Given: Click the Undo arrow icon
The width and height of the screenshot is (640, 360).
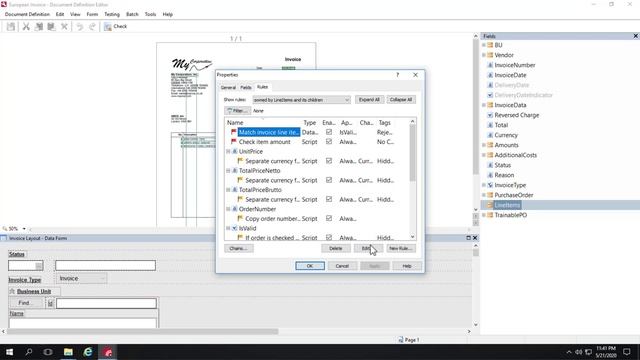Looking at the screenshot, I should click(x=80, y=27).
